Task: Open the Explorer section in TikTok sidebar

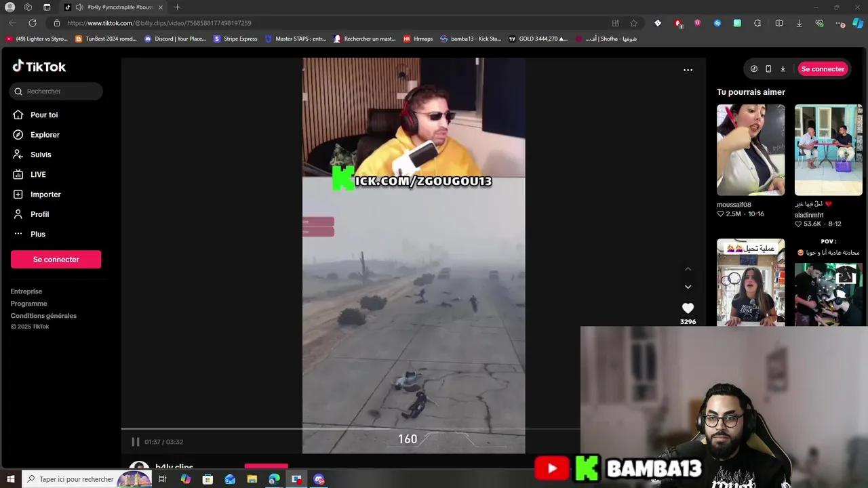Action: click(36, 135)
